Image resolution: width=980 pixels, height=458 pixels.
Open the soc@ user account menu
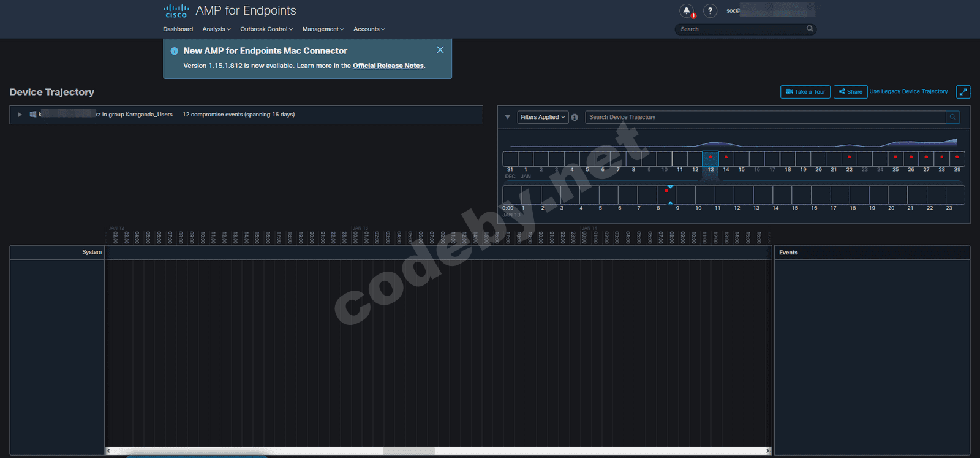coord(771,10)
